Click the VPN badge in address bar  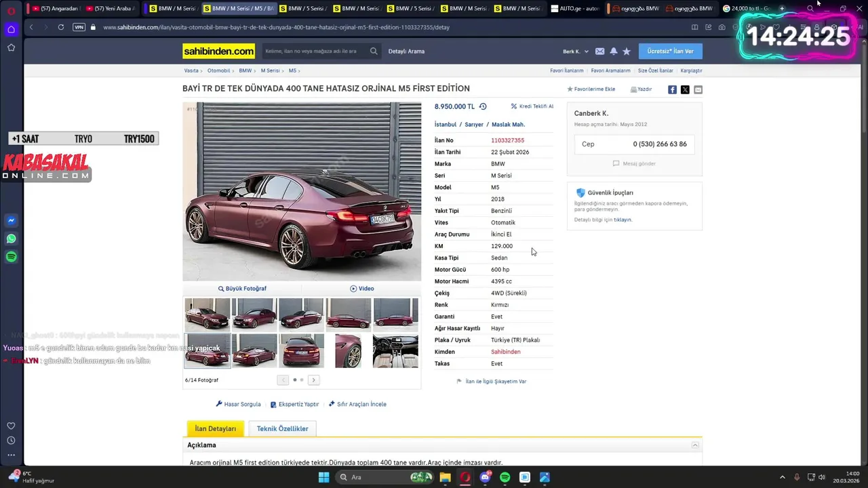point(79,27)
